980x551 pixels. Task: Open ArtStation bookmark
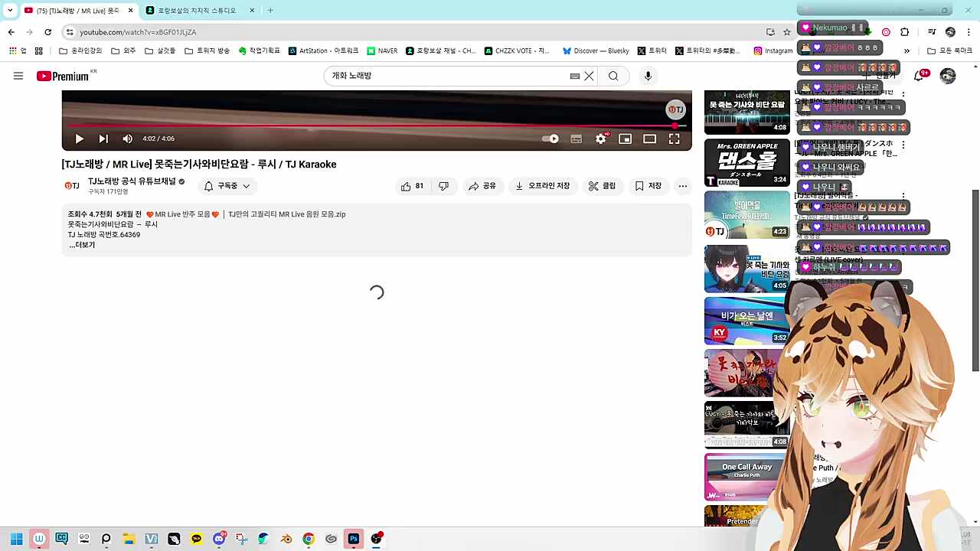pos(323,51)
